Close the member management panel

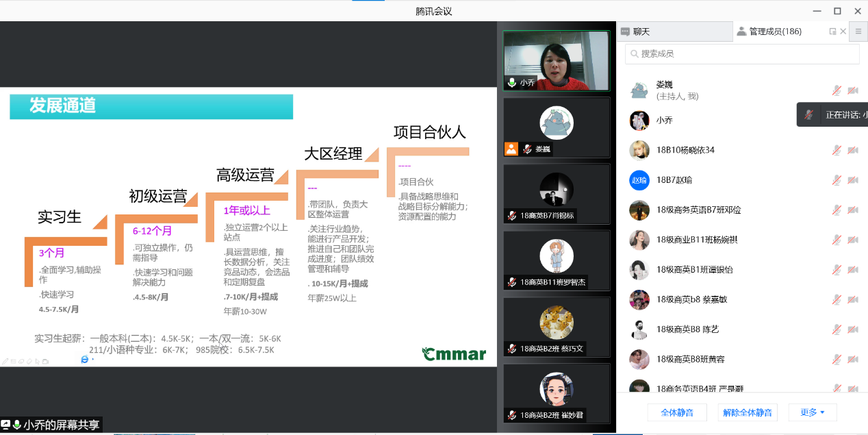[x=843, y=32]
